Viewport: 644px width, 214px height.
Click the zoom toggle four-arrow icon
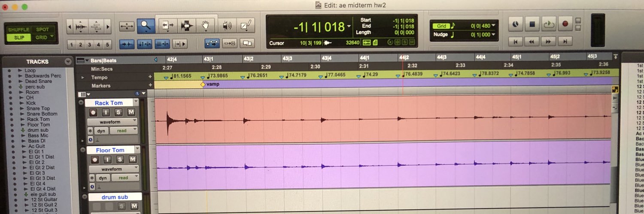point(127,27)
